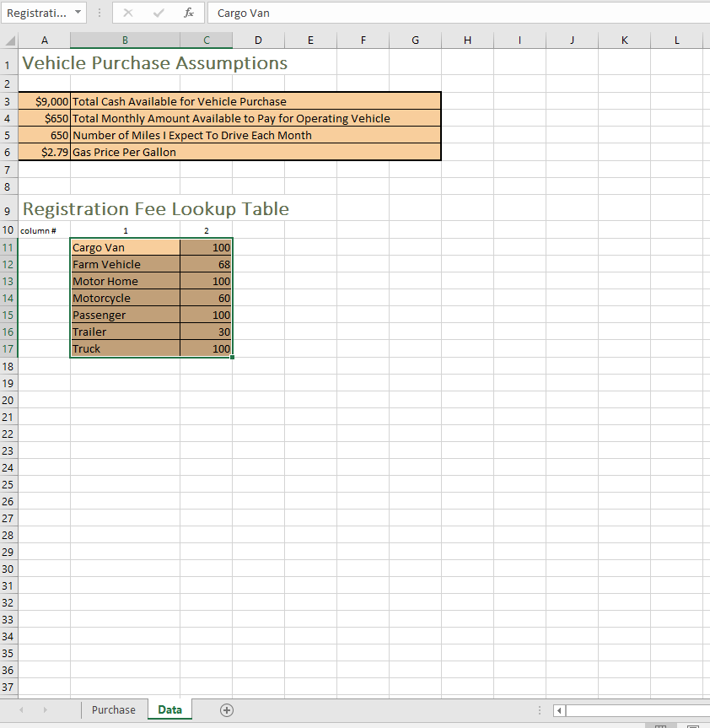Screen dimensions: 710x728
Task: Click the previous sheet navigation arrow
Action: coord(21,710)
